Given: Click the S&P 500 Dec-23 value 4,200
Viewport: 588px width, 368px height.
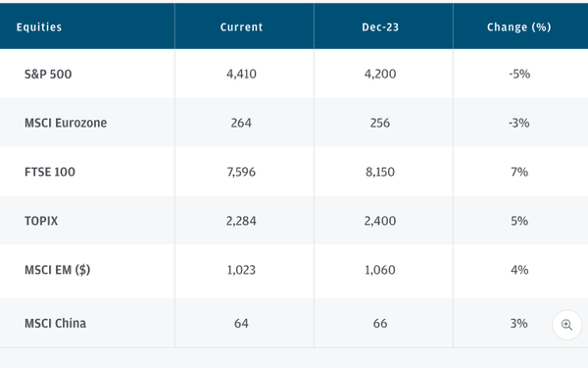Looking at the screenshot, I should click(x=380, y=74).
